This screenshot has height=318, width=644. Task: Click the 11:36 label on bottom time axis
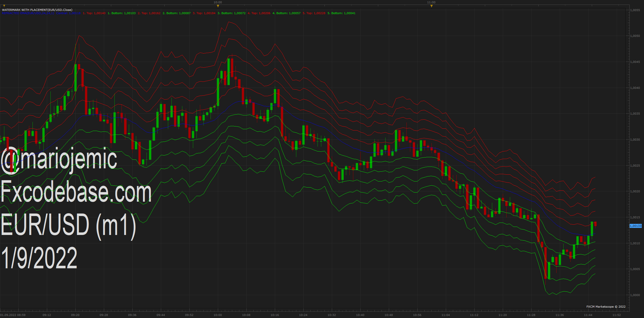pyautogui.click(x=560, y=315)
